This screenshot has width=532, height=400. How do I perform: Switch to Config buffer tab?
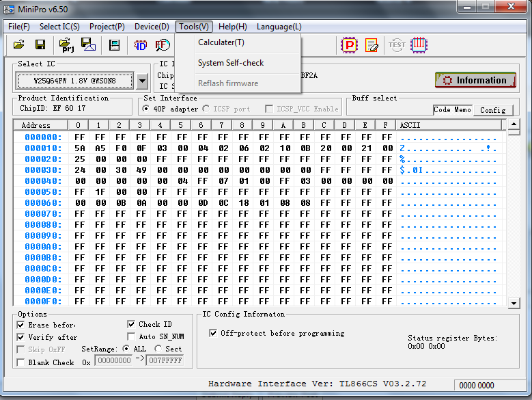click(492, 110)
